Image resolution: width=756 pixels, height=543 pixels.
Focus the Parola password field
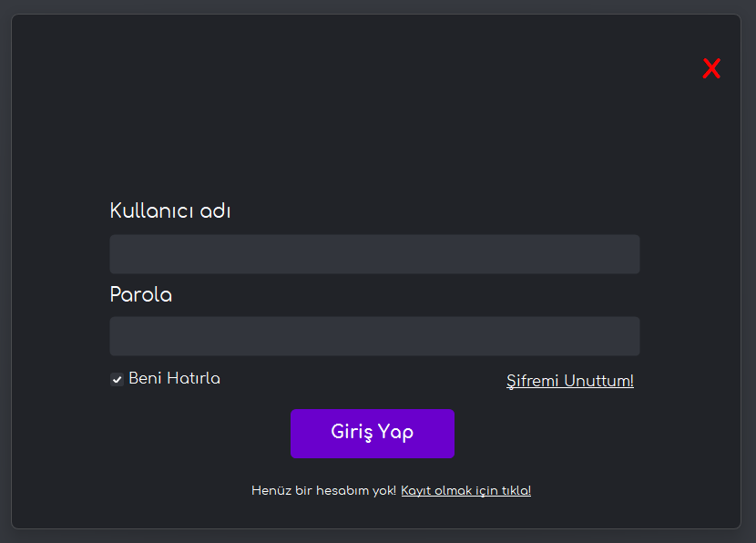coord(374,336)
